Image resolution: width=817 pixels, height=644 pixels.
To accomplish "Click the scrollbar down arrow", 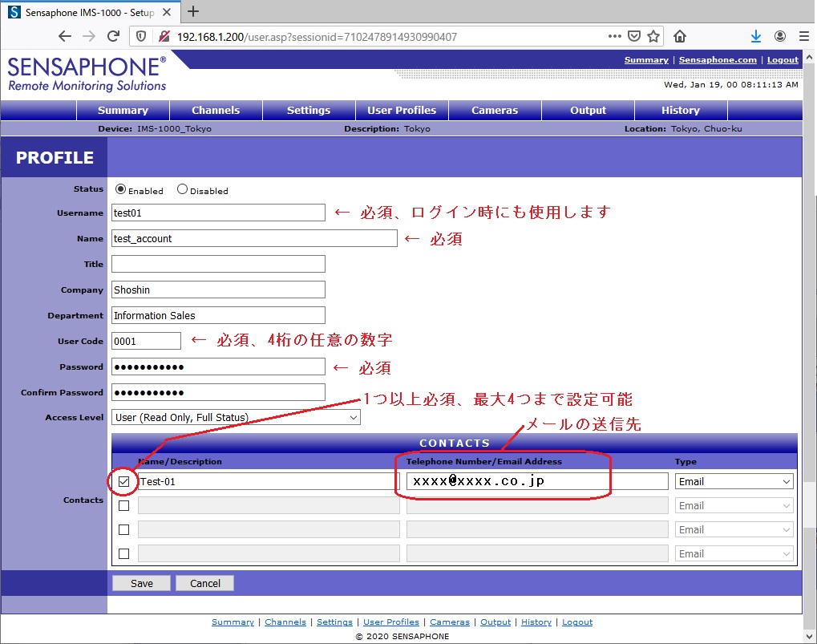I will pos(810,636).
